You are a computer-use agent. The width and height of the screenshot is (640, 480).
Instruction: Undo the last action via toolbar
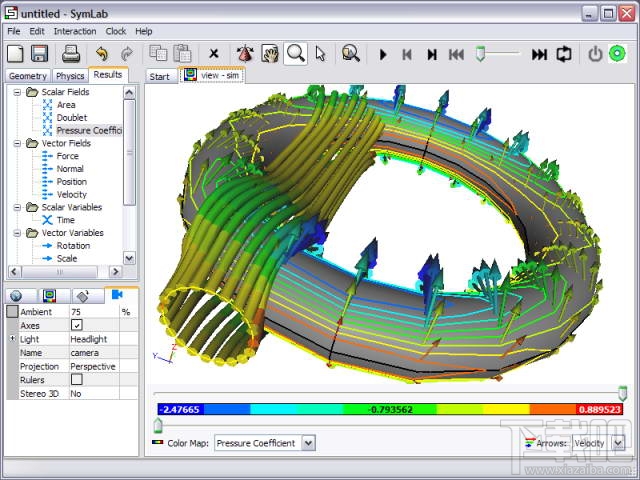click(101, 54)
